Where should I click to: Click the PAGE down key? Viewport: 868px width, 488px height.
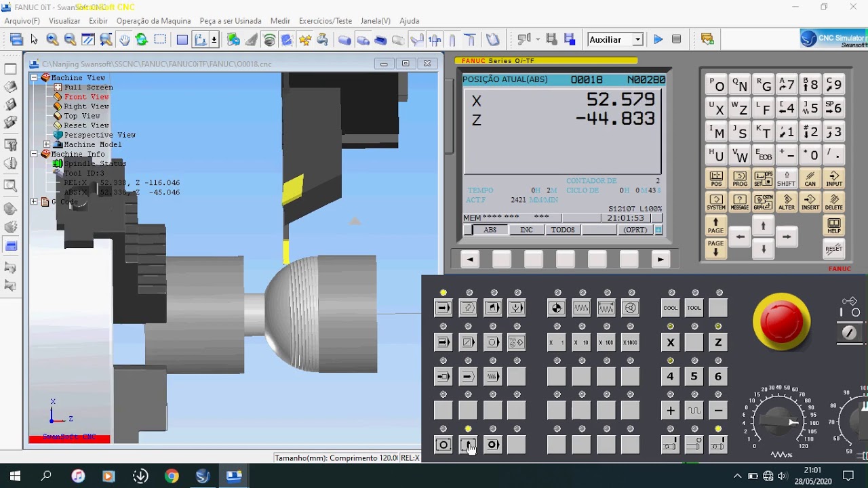pos(716,248)
